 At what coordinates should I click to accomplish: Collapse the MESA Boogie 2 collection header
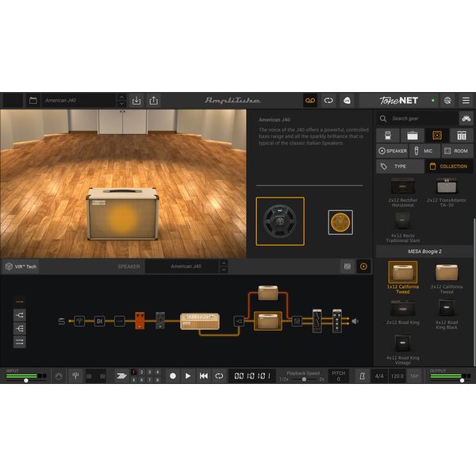point(424,251)
